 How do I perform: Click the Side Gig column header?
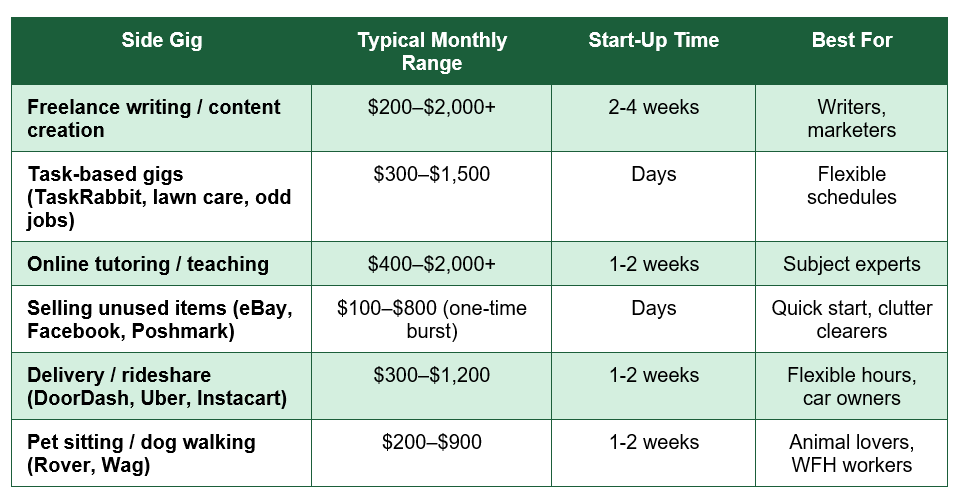[x=161, y=51]
